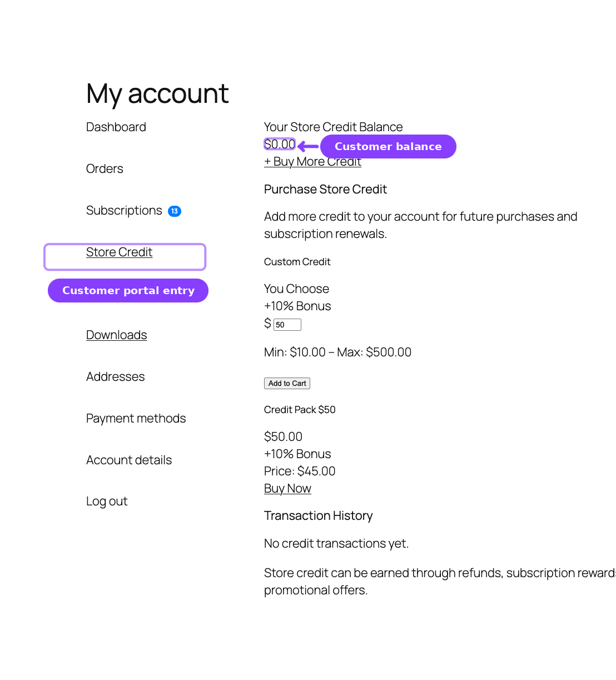
Task: Click Buy Now for Credit Pack $50
Action: click(287, 488)
